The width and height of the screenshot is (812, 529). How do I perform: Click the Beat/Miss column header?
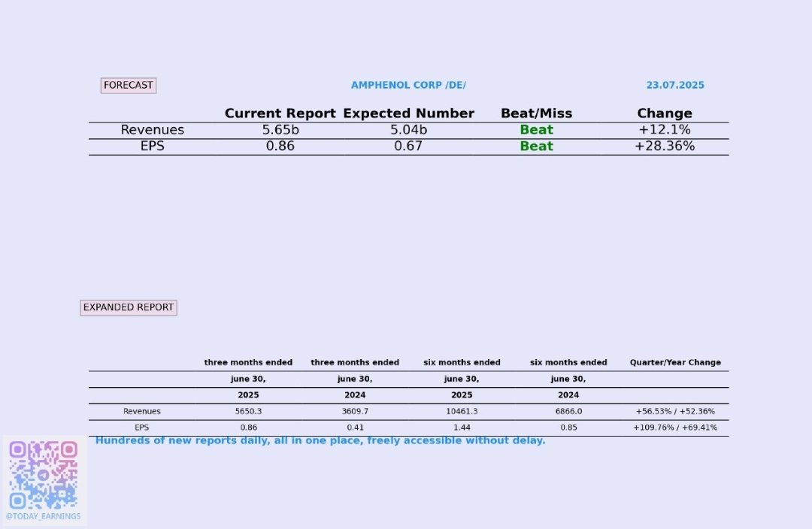click(537, 113)
